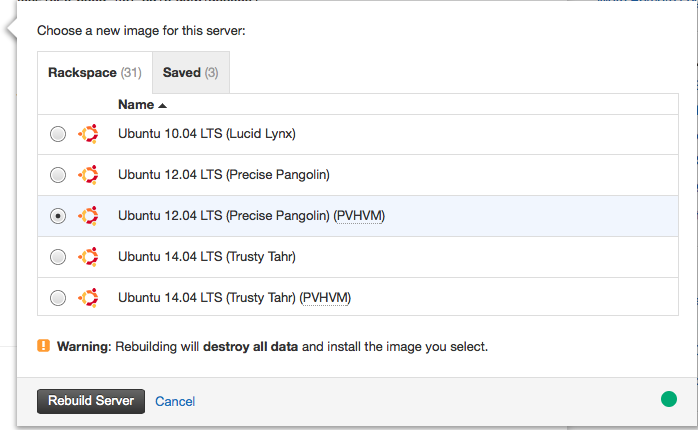Click the orange warning exclamation icon

tap(44, 346)
